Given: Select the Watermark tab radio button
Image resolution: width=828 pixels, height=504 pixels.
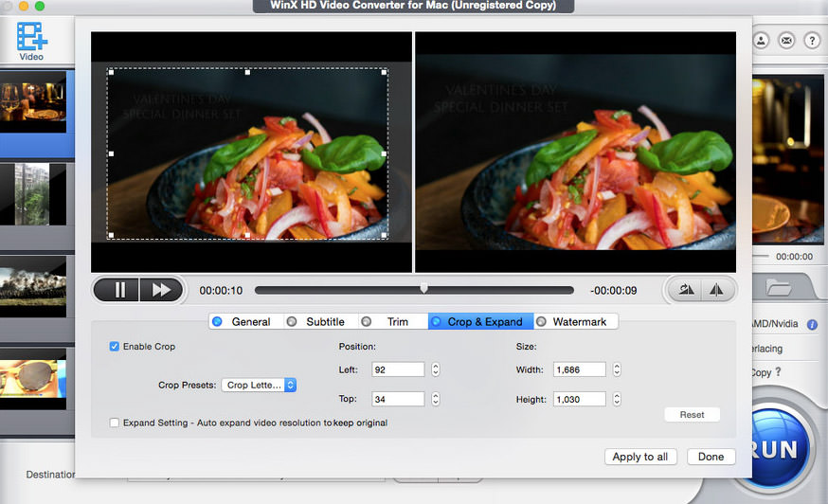Looking at the screenshot, I should click(541, 322).
